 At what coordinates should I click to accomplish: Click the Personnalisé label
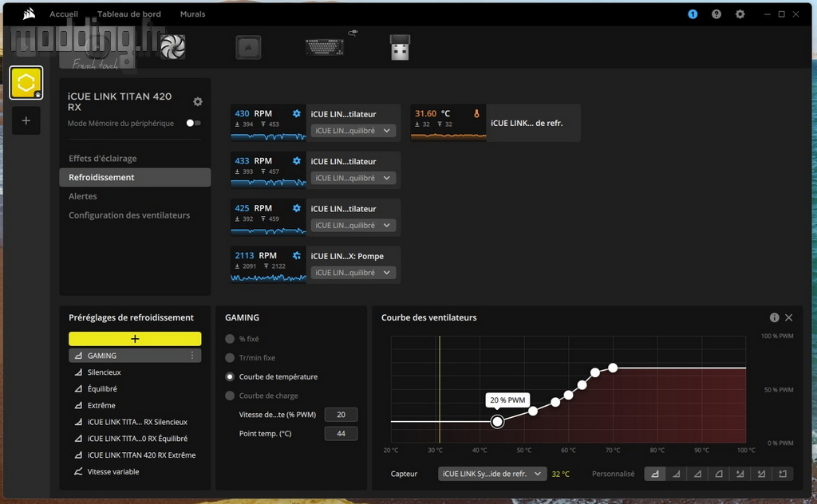tap(614, 474)
